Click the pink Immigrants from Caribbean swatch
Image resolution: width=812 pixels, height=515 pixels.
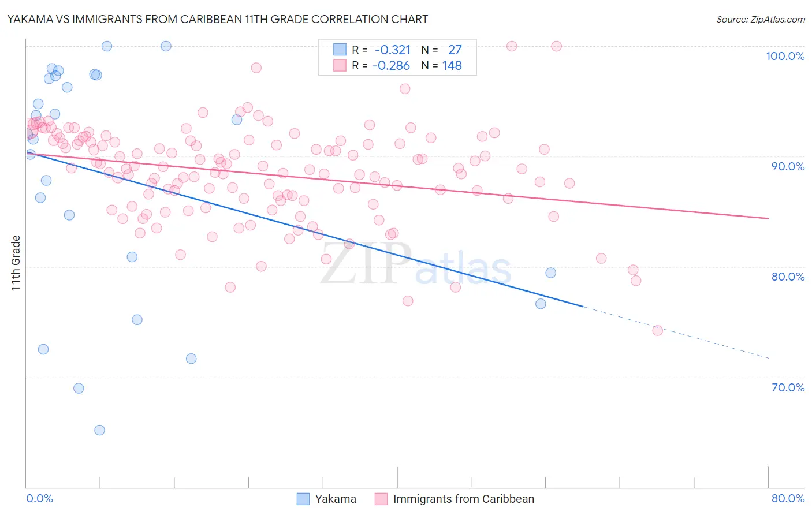[381, 499]
